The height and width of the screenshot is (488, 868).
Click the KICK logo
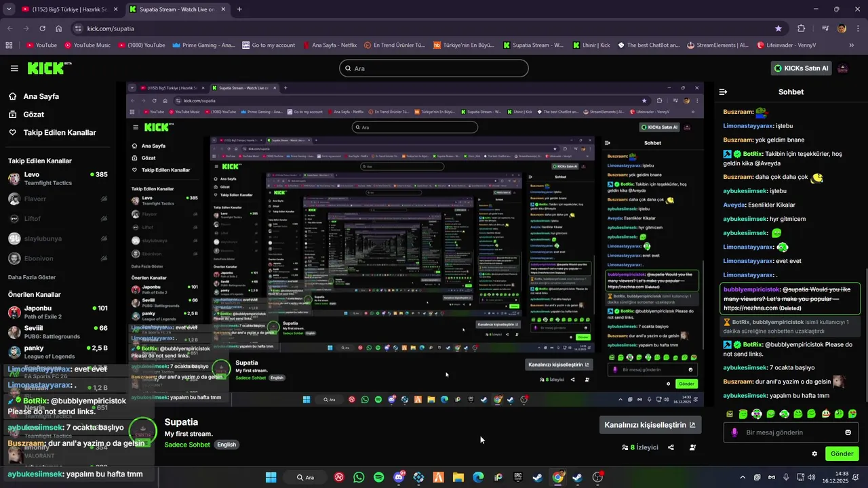(x=49, y=68)
